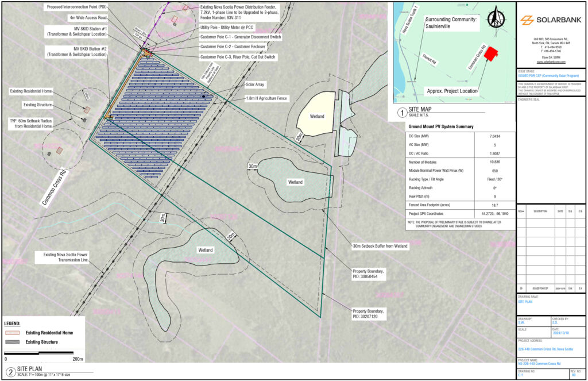This screenshot has height=381, width=588.
Task: Click the project name NS-226-440 Common Cross Rd
Action: [x=539, y=364]
